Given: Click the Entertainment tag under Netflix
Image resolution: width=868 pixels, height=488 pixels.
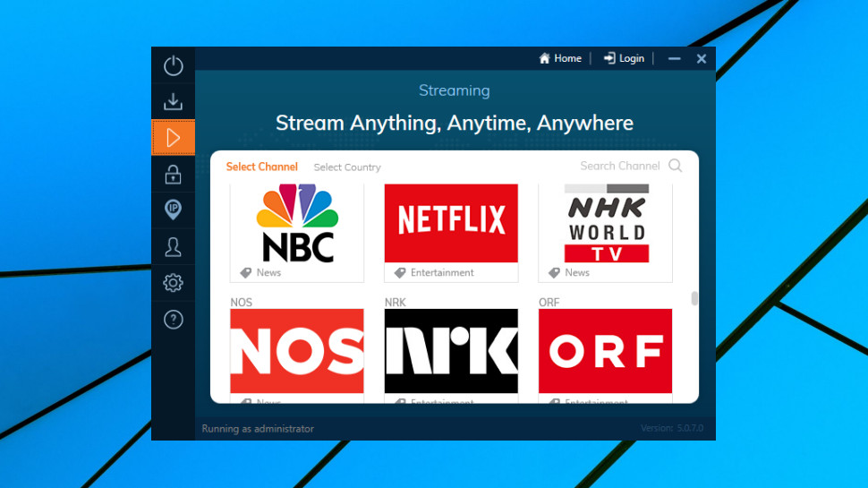Looking at the screenshot, I should coord(434,272).
